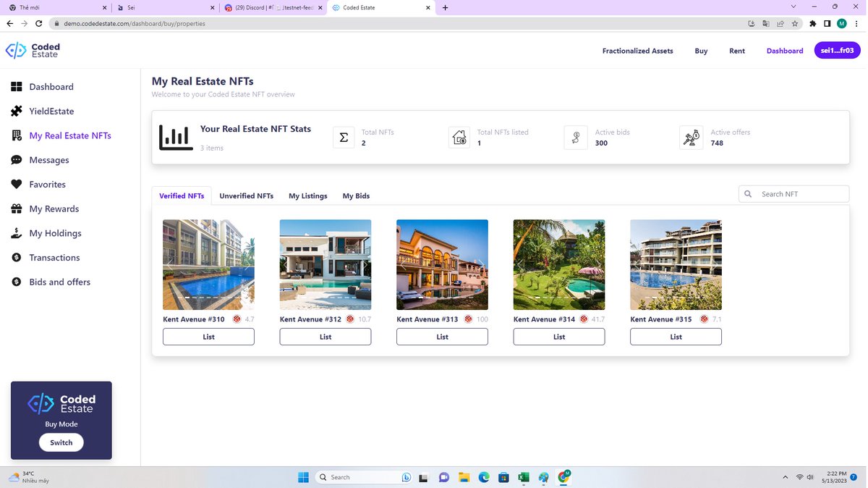Go to Buy in top navigation
This screenshot has width=868, height=488.
coord(701,51)
